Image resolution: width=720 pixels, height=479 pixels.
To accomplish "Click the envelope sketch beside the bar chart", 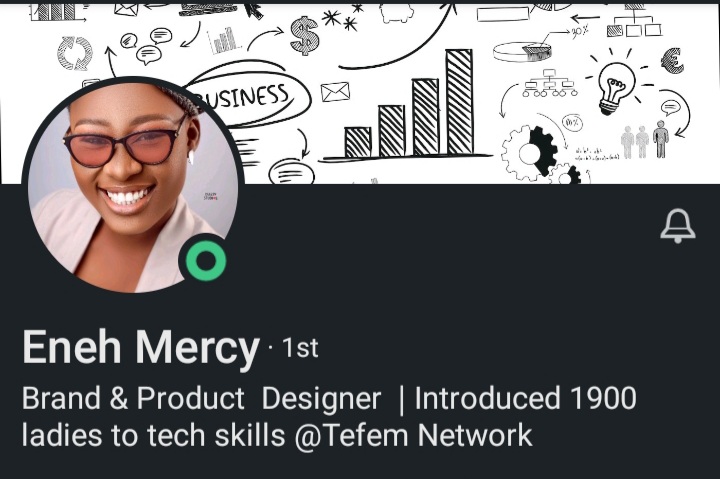I will pyautogui.click(x=335, y=91).
